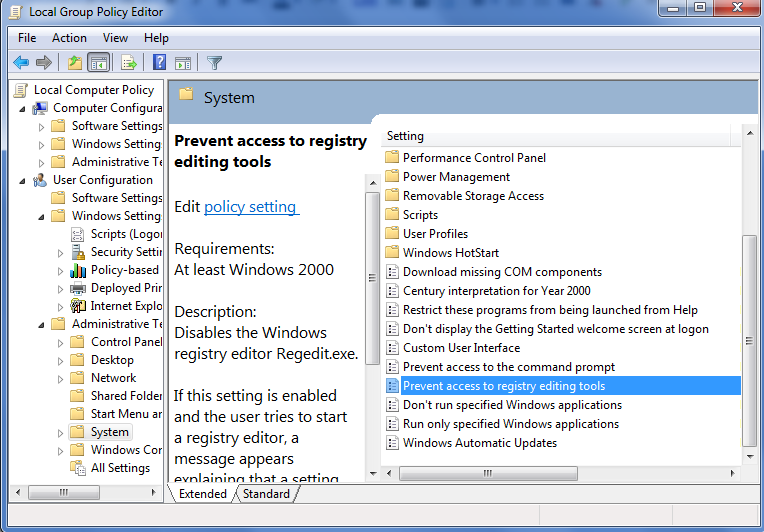Select Prevent access to the command prompt

509,367
